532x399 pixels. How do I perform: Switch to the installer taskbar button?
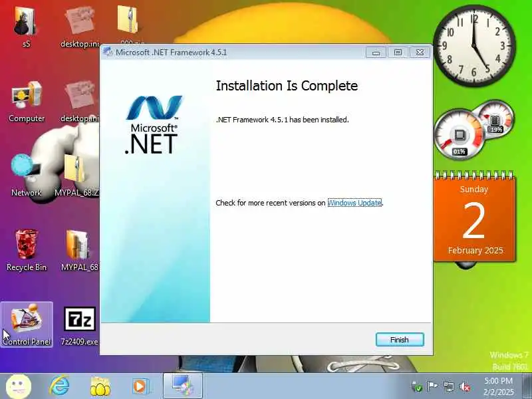coord(182,386)
